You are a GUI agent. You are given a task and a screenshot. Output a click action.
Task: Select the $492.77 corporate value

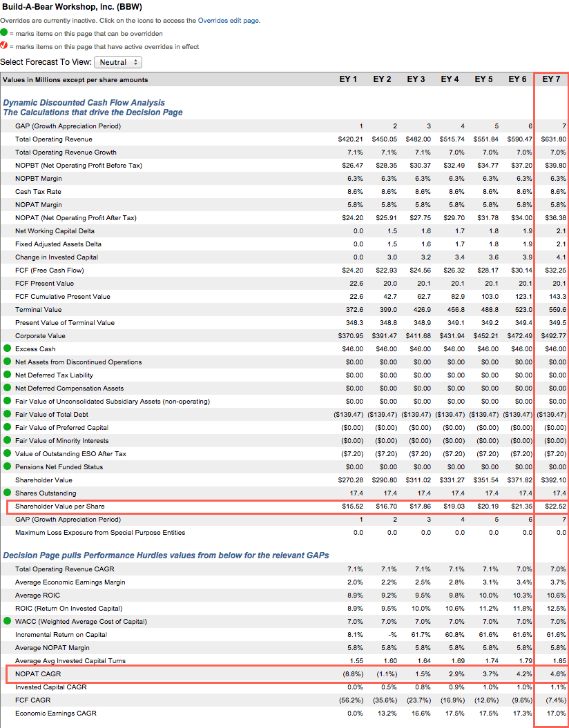(x=554, y=335)
